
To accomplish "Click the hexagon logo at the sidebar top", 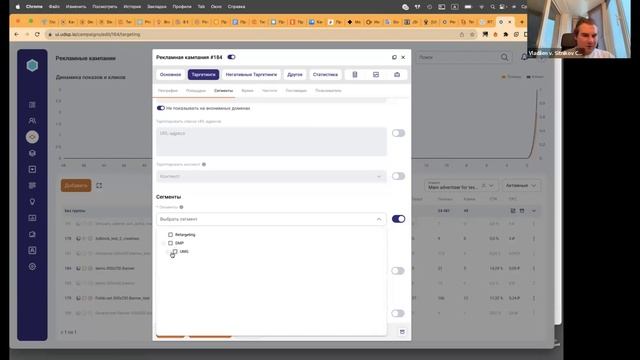I will coord(32,65).
